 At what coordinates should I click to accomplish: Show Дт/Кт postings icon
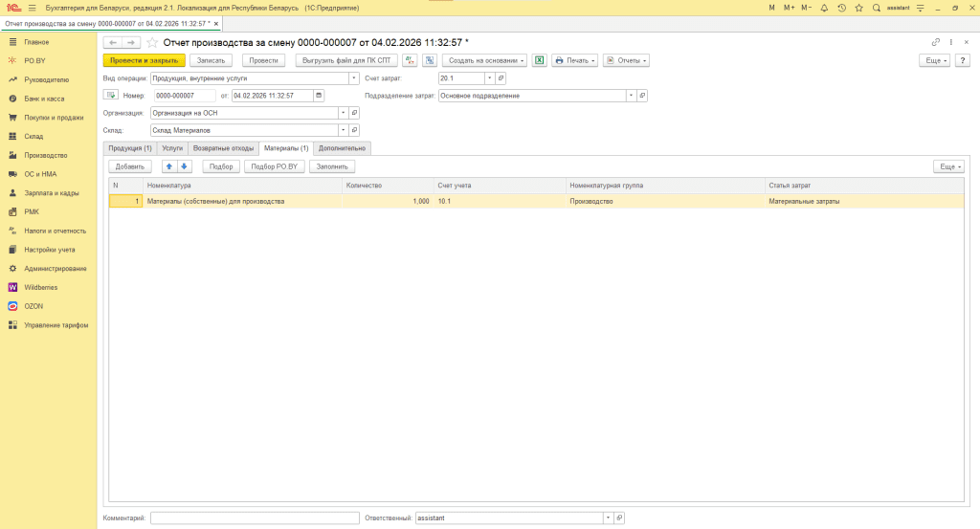point(410,60)
